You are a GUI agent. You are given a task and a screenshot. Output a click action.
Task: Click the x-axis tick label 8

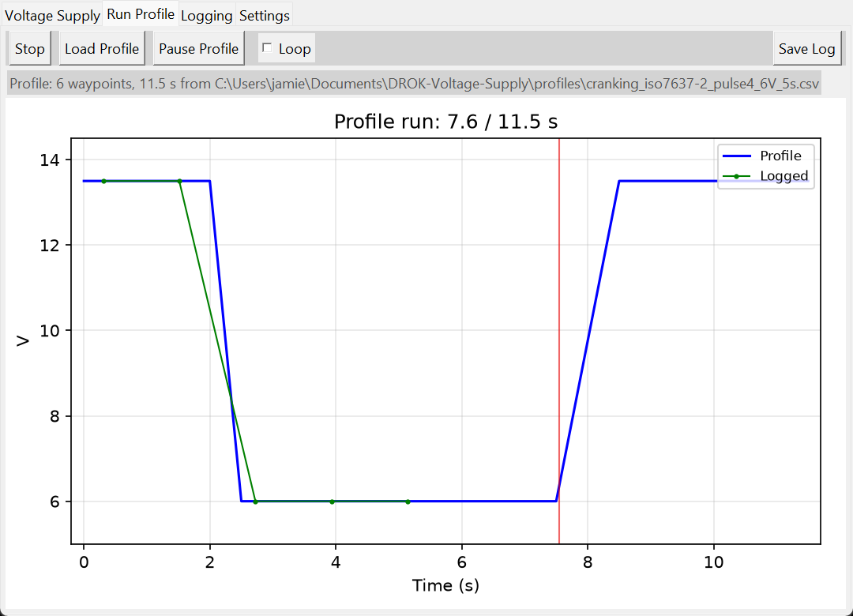[x=588, y=562]
